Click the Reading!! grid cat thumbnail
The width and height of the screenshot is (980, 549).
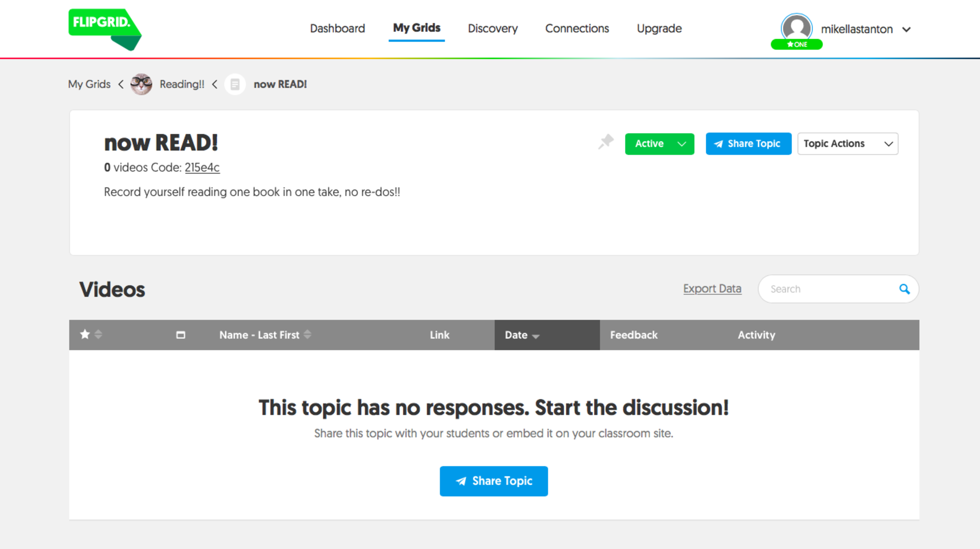(x=141, y=84)
